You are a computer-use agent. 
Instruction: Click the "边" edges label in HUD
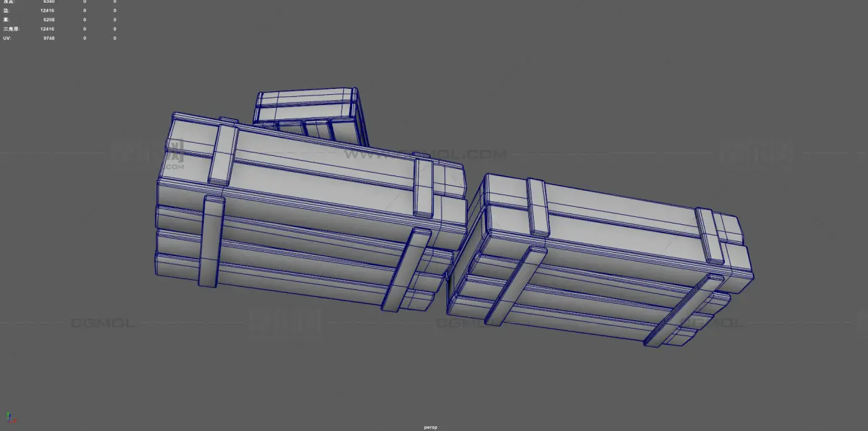(x=6, y=11)
